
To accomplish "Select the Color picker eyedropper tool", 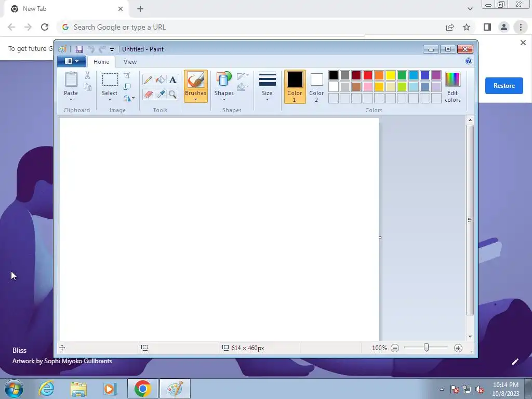I will click(160, 94).
